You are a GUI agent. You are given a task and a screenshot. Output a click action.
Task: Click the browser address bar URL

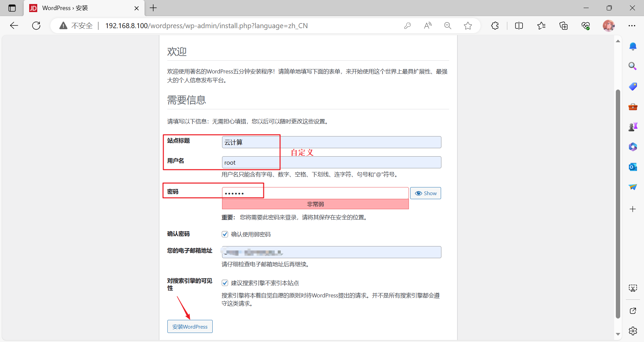(206, 26)
